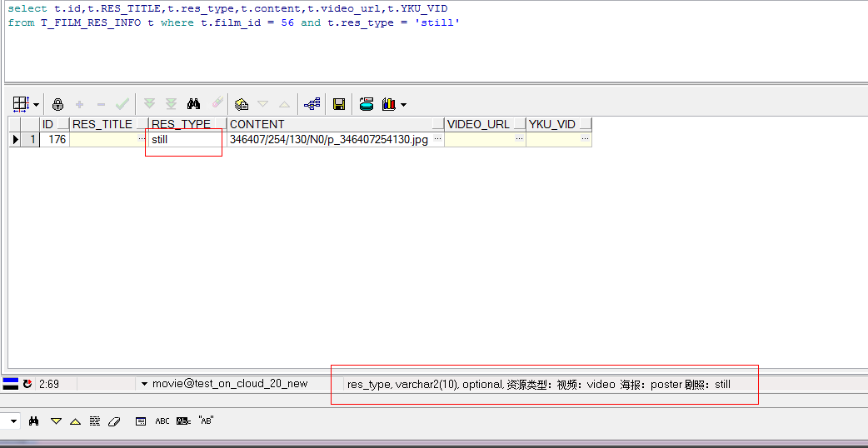Open the grid view dropdown arrow

click(x=36, y=105)
